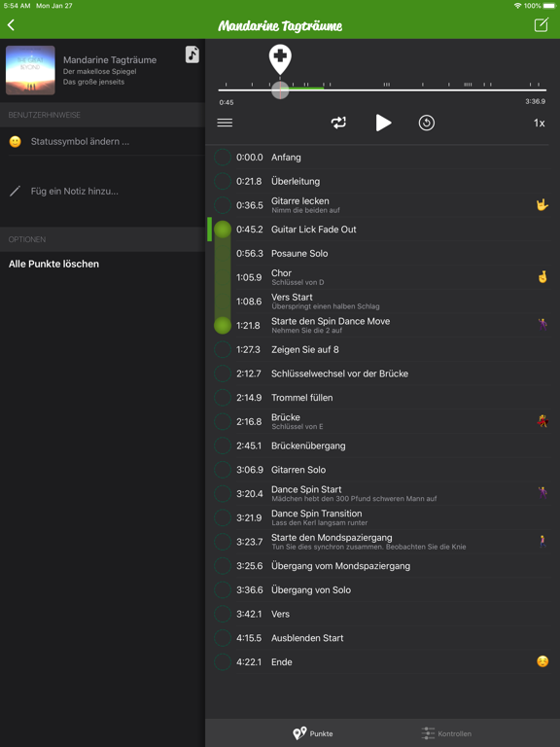
Task: Tap loop start handle at 0:45.2
Action: click(x=223, y=230)
